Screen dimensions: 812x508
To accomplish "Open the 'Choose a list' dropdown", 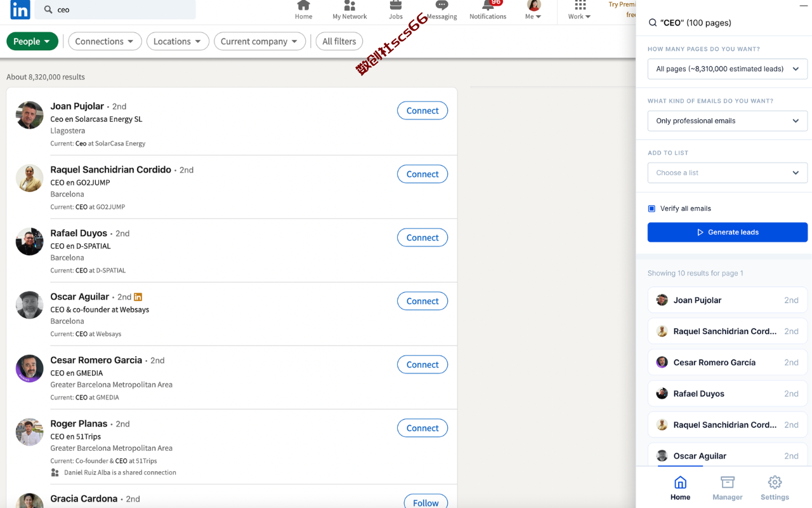I will pyautogui.click(x=728, y=173).
